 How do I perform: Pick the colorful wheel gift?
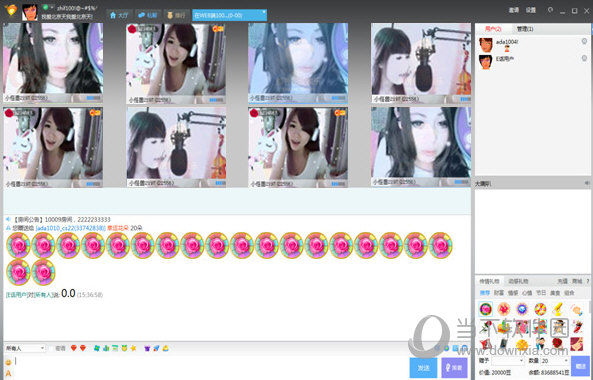coord(540,309)
